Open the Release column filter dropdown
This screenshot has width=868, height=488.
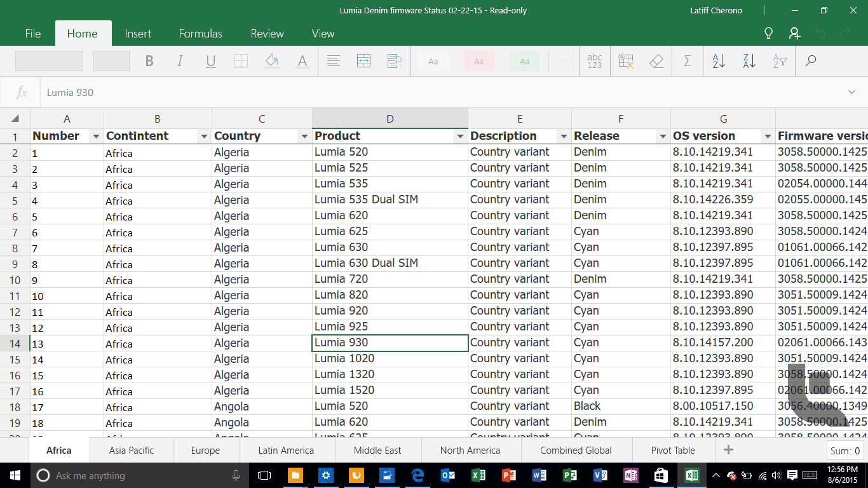click(x=663, y=137)
